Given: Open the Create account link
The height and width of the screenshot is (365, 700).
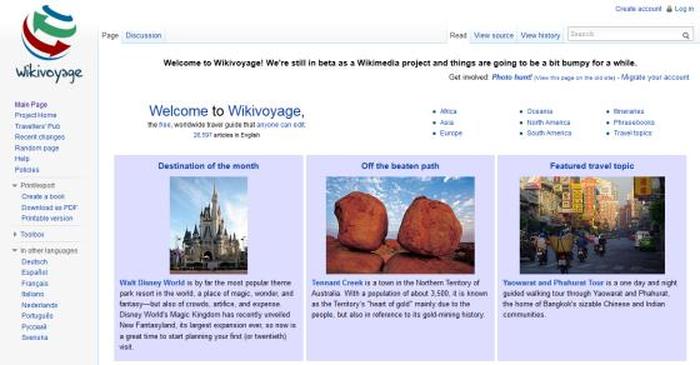Looking at the screenshot, I should tap(638, 9).
